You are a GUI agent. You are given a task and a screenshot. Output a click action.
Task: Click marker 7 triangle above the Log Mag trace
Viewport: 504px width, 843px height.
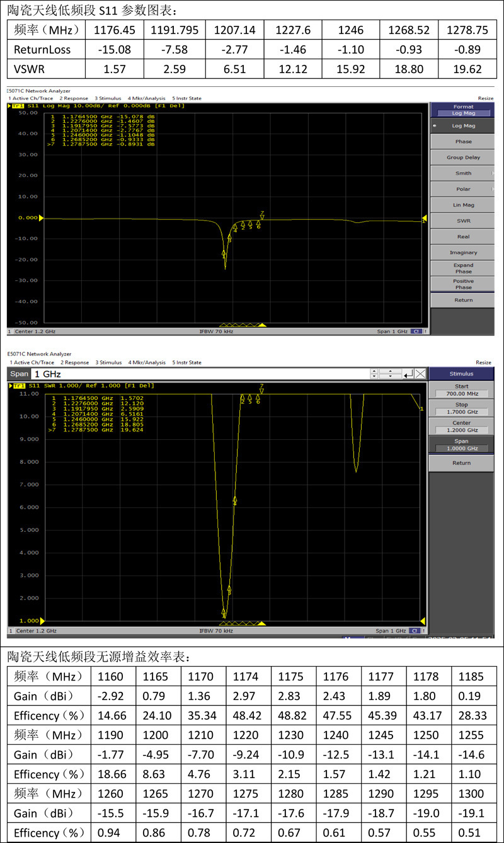262,216
